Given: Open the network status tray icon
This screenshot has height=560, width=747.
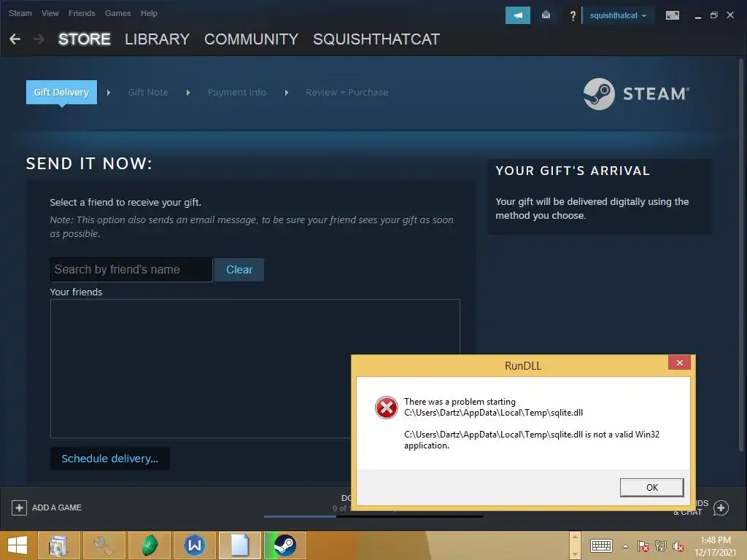Looking at the screenshot, I should [x=661, y=546].
